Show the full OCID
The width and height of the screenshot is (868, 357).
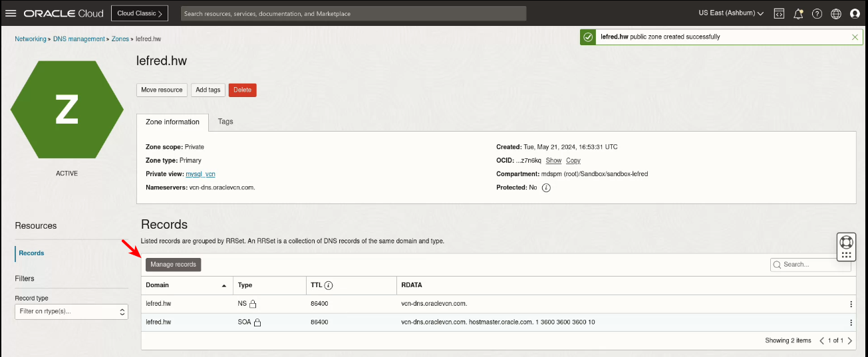click(553, 161)
